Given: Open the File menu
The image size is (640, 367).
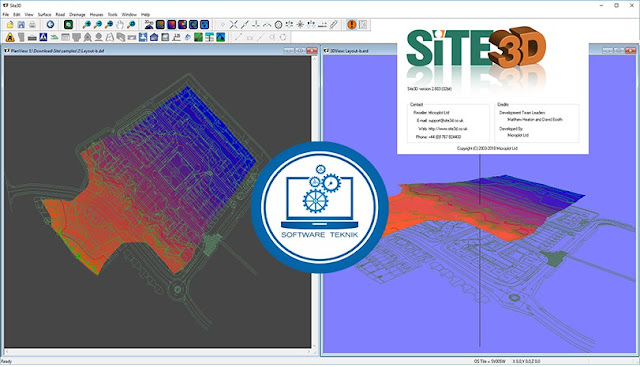Looking at the screenshot, I should [6, 14].
